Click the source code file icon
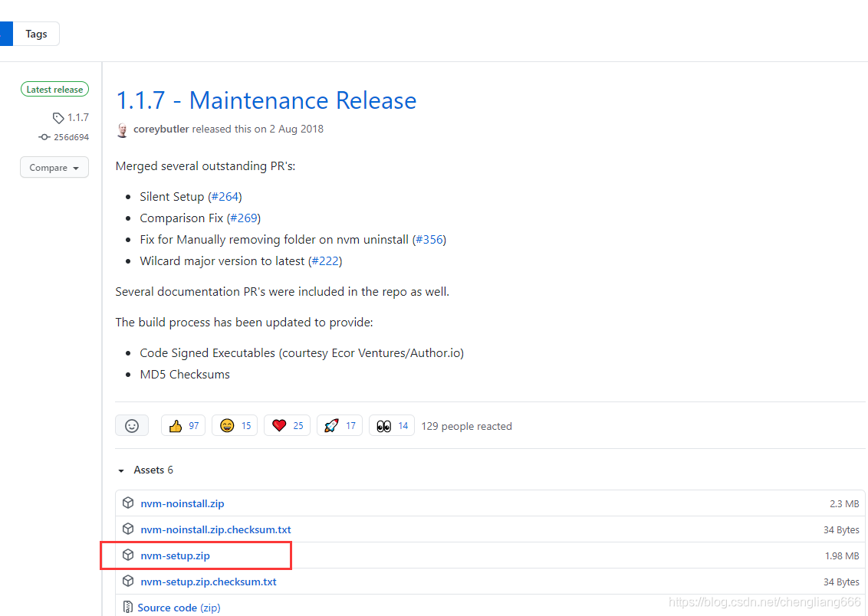The height and width of the screenshot is (616, 868). (128, 606)
